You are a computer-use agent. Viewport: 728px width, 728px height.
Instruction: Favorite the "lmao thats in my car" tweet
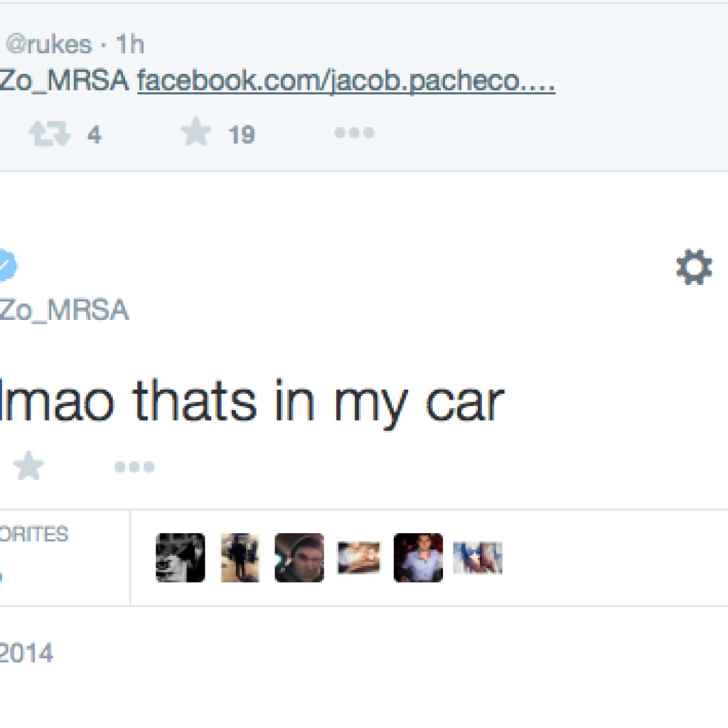[28, 466]
